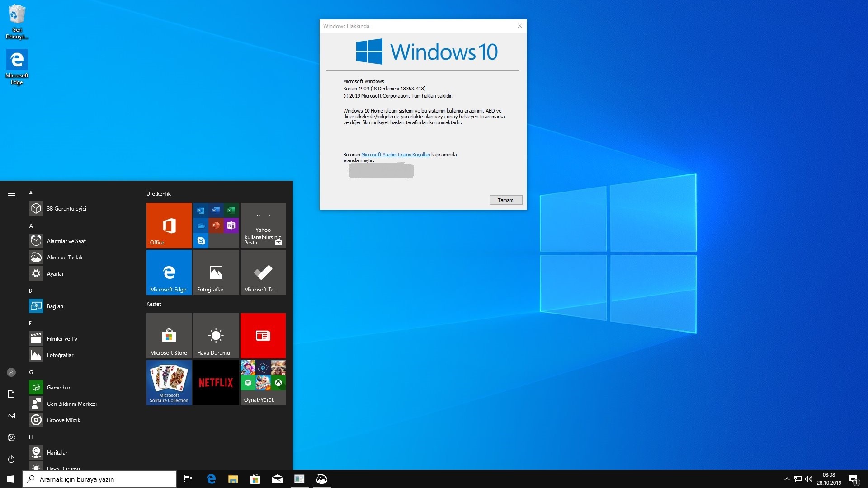Open the Netflix tile

tap(216, 383)
